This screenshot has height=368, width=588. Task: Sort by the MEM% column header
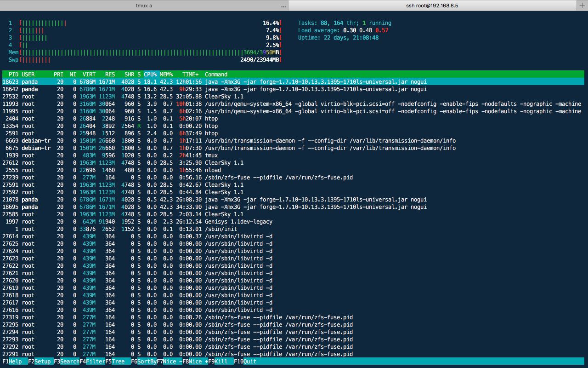(166, 75)
